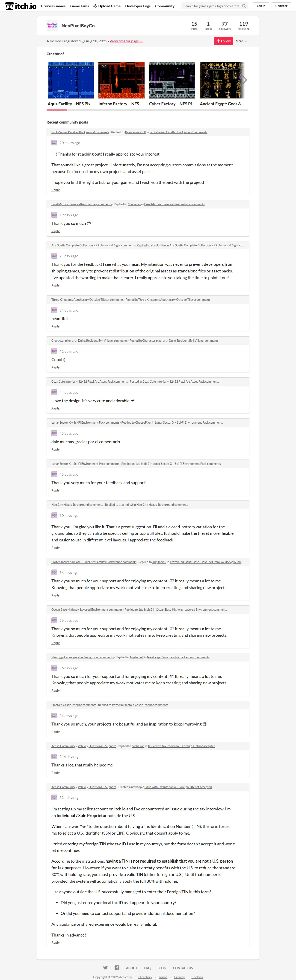The height and width of the screenshot is (980, 296).
Task: Open 'View creator page' link
Action: pos(126,41)
